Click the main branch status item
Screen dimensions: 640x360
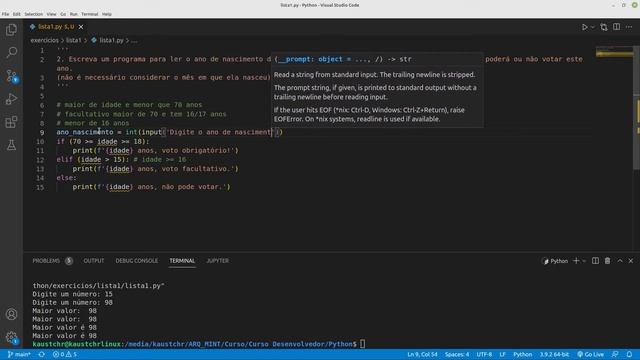pos(19,354)
